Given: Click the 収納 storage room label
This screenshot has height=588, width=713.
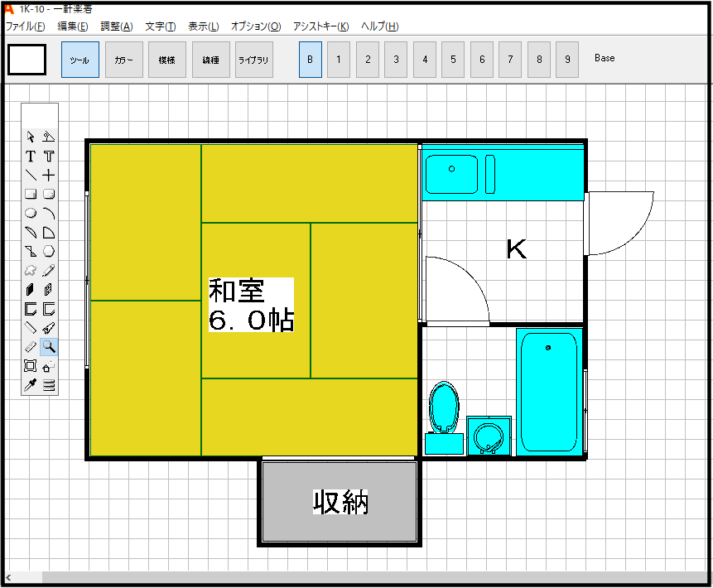Looking at the screenshot, I should [340, 502].
